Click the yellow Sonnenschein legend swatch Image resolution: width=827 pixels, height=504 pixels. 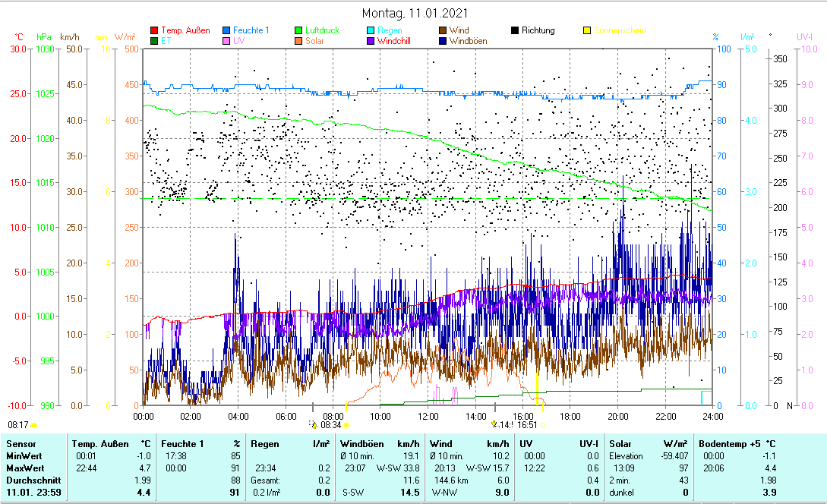tap(587, 30)
